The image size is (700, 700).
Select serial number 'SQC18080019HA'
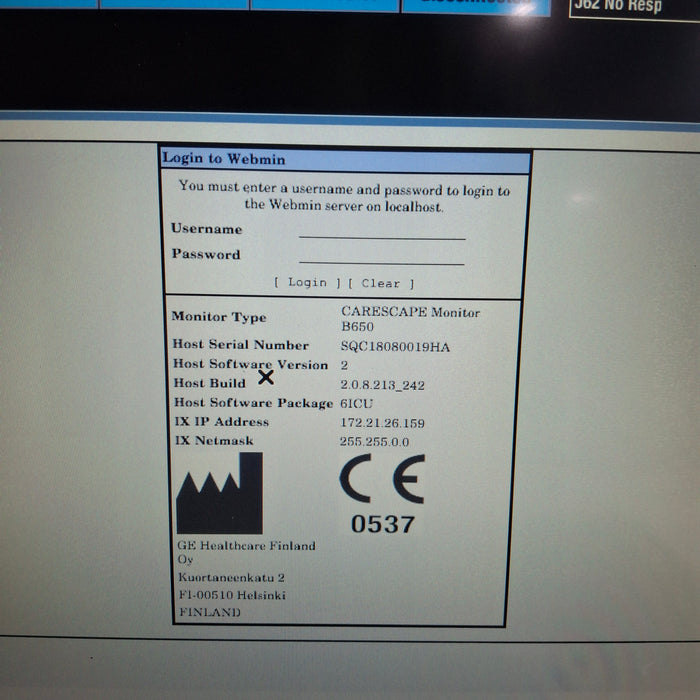[x=395, y=347]
